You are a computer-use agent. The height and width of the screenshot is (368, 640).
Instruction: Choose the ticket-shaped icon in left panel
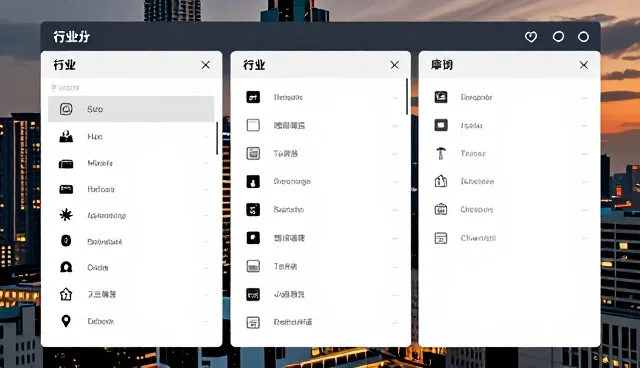coord(66,189)
